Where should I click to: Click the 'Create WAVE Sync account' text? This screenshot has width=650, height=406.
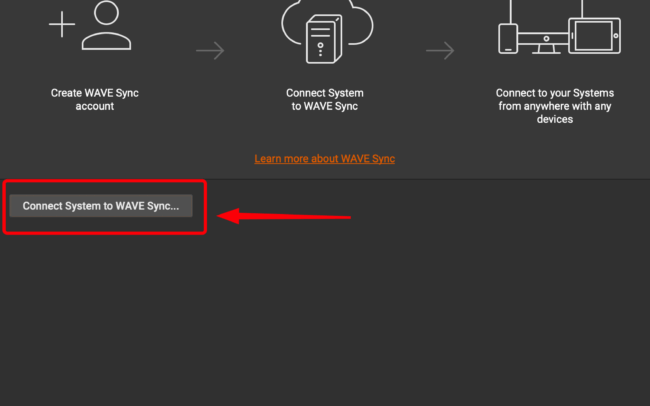[x=95, y=100]
